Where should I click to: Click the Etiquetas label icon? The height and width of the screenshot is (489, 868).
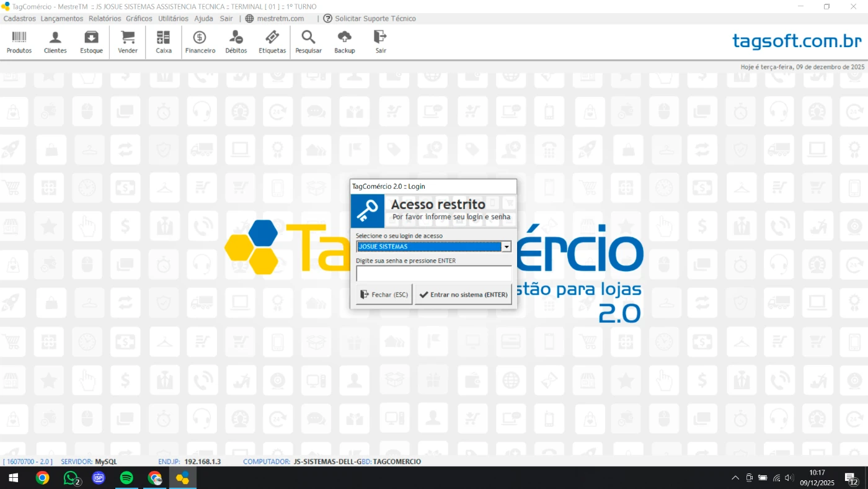pyautogui.click(x=272, y=38)
